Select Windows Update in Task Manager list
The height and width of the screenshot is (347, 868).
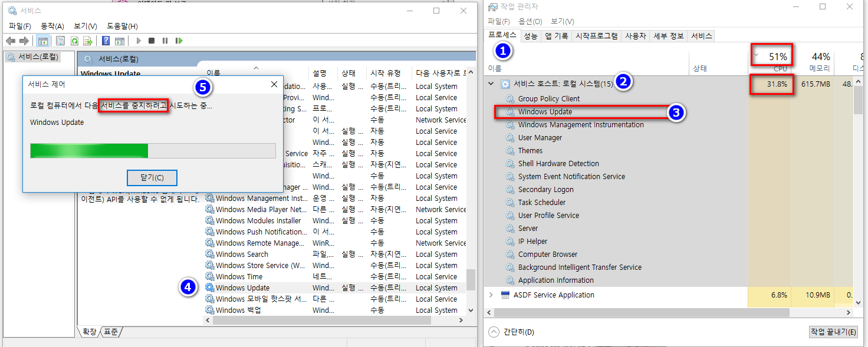(x=545, y=112)
